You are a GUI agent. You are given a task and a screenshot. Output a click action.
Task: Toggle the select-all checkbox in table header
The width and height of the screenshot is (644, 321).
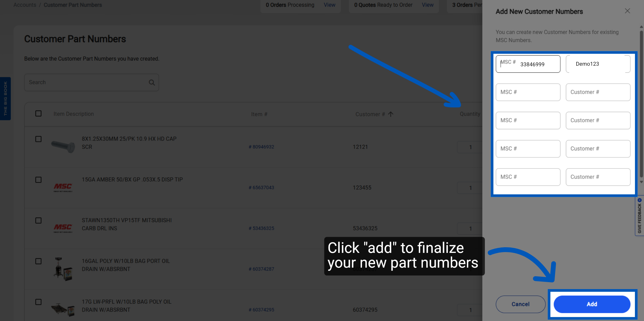point(38,113)
